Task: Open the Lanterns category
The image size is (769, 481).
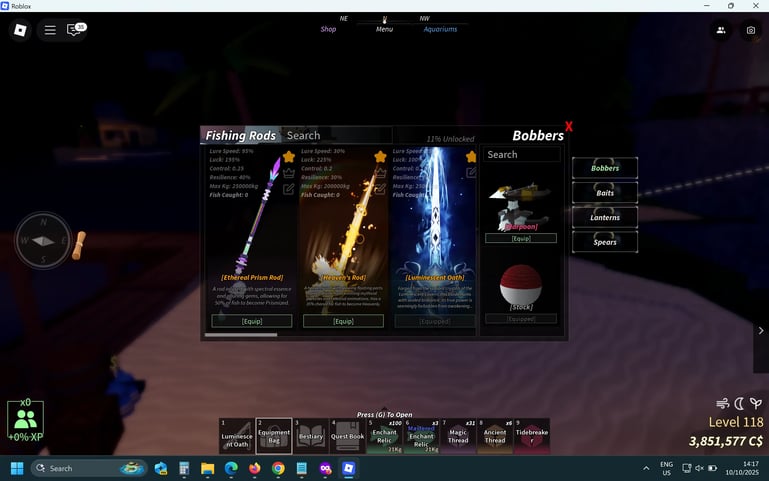Action: coord(605,217)
